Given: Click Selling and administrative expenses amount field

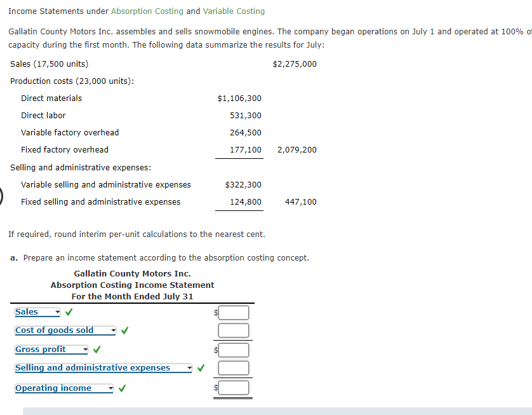Looking at the screenshot, I should (234, 368).
